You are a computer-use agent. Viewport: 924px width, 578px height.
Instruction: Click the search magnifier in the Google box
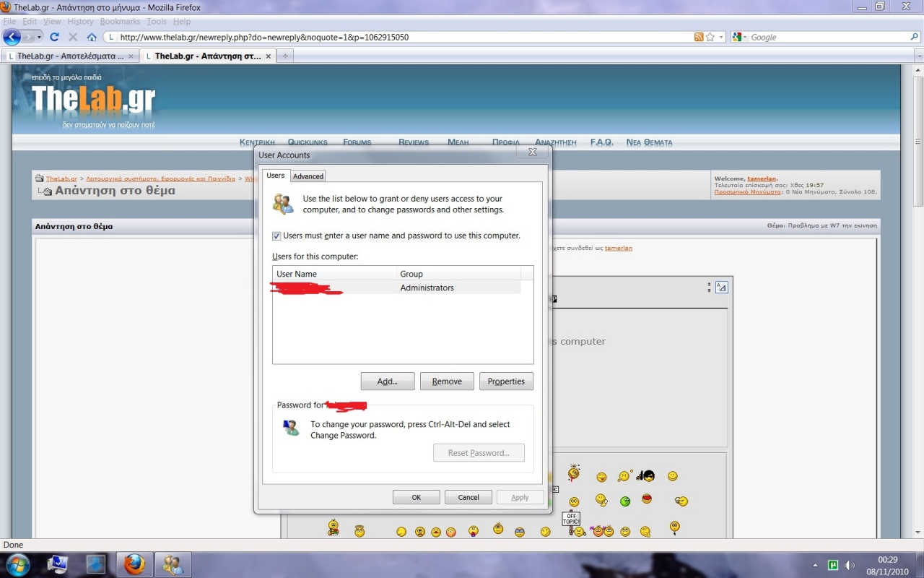pos(915,37)
